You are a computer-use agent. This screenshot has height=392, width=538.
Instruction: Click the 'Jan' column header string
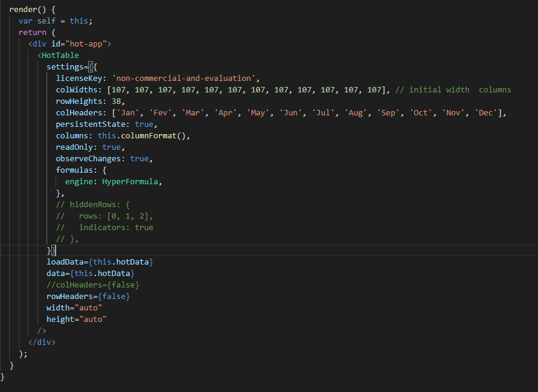pyautogui.click(x=127, y=113)
